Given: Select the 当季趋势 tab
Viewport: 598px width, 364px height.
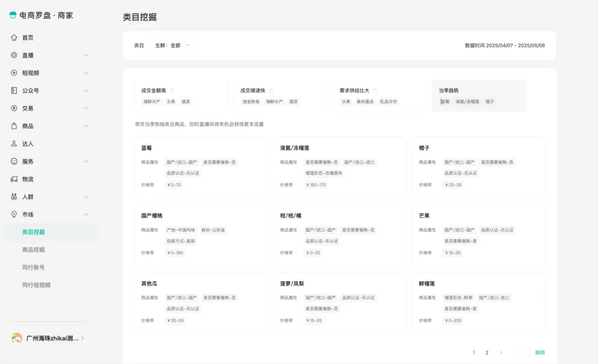Looking at the screenshot, I should [x=479, y=96].
